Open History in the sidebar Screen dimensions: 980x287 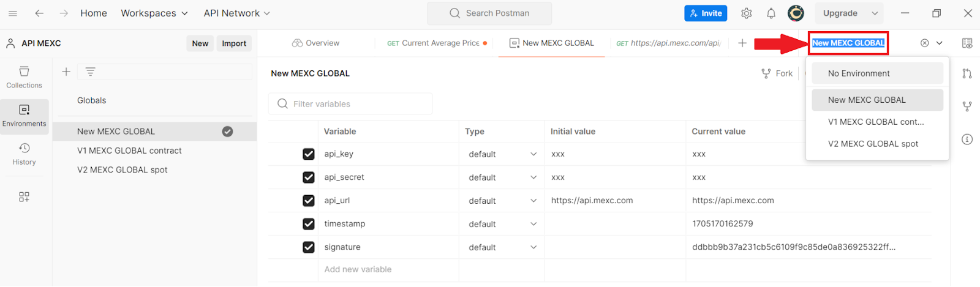pos(24,154)
